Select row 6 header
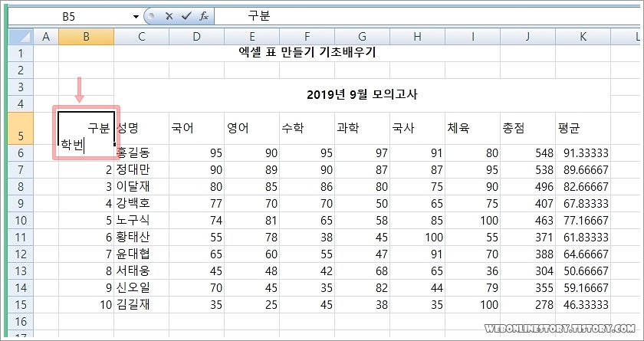Viewport: 644px width, 341px height. pos(21,152)
